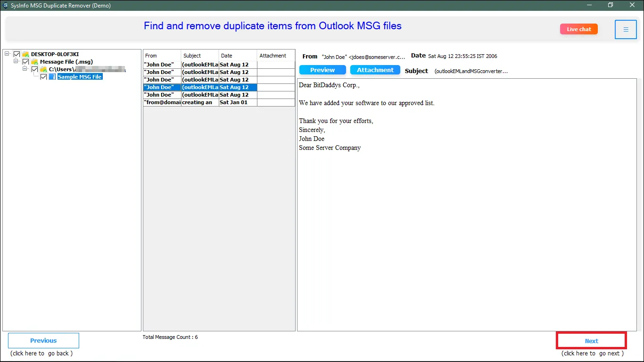Image resolution: width=644 pixels, height=362 pixels.
Task: Toggle the Message File (.msg) checkbox
Action: tap(26, 62)
